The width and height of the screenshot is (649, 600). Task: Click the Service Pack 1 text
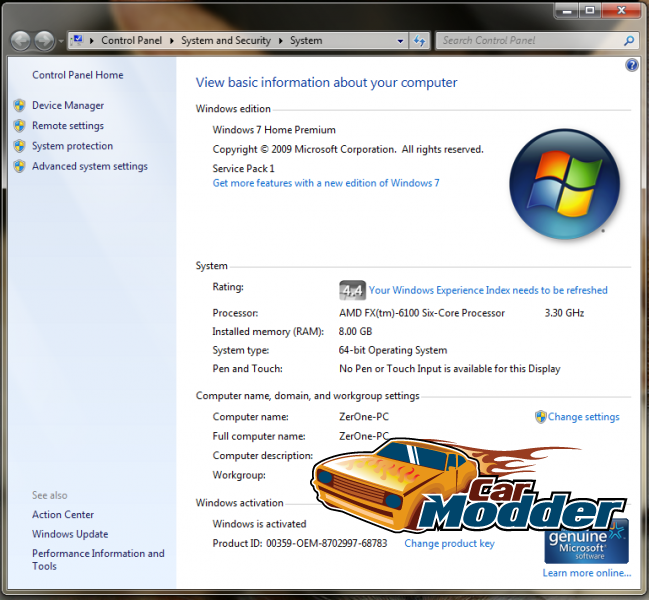click(x=243, y=168)
